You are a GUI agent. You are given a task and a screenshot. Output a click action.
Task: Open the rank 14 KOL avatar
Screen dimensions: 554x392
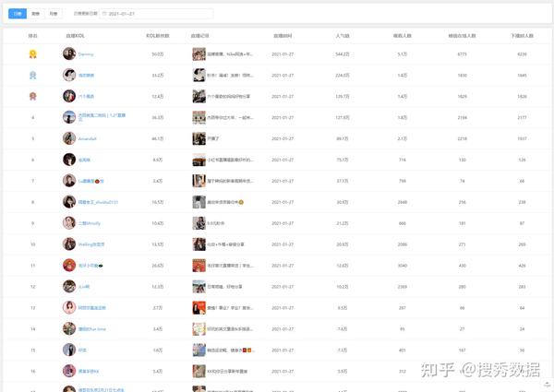(69, 329)
